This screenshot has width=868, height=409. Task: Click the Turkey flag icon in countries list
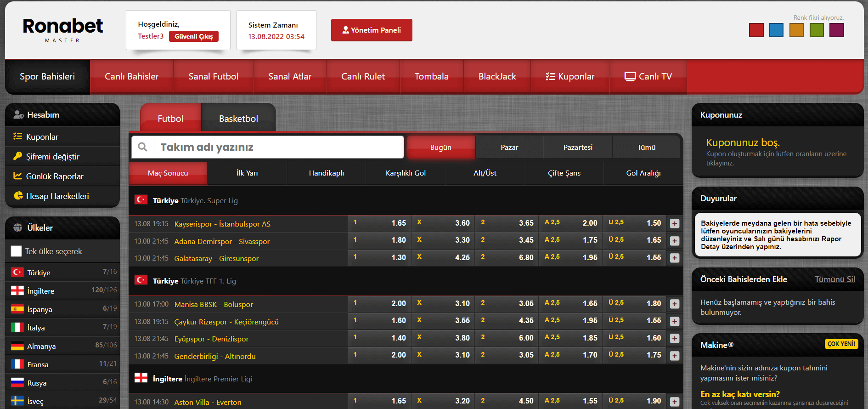[x=17, y=273]
